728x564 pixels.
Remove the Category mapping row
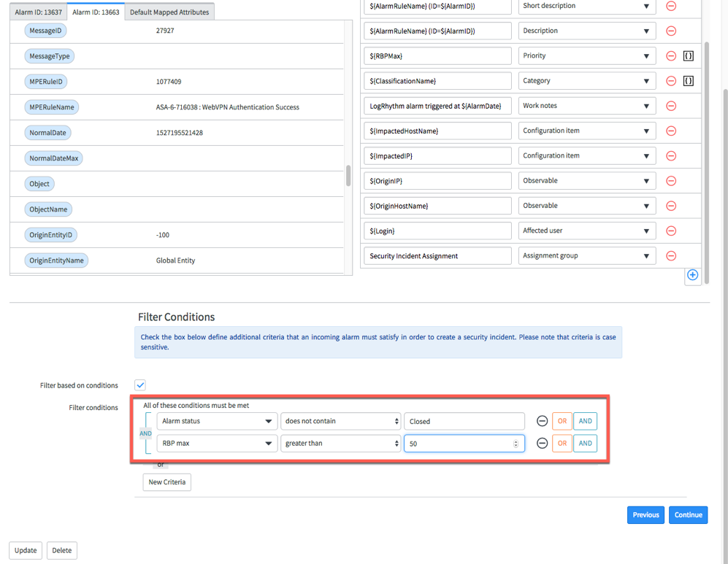[x=671, y=81]
